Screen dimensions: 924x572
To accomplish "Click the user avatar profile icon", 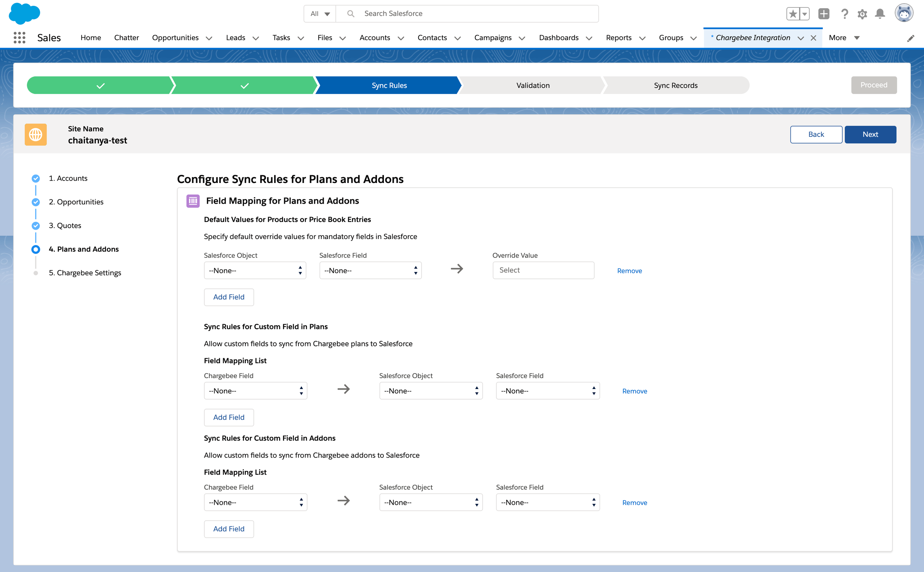I will click(x=904, y=13).
